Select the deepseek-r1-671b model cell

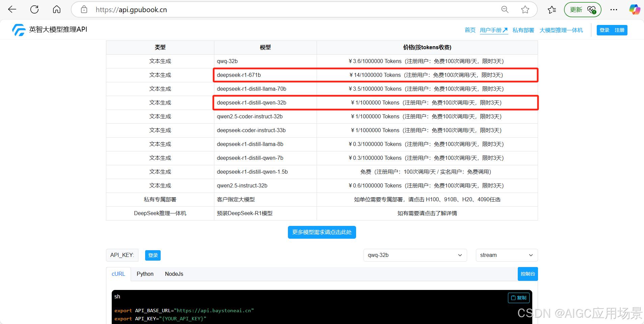265,75
